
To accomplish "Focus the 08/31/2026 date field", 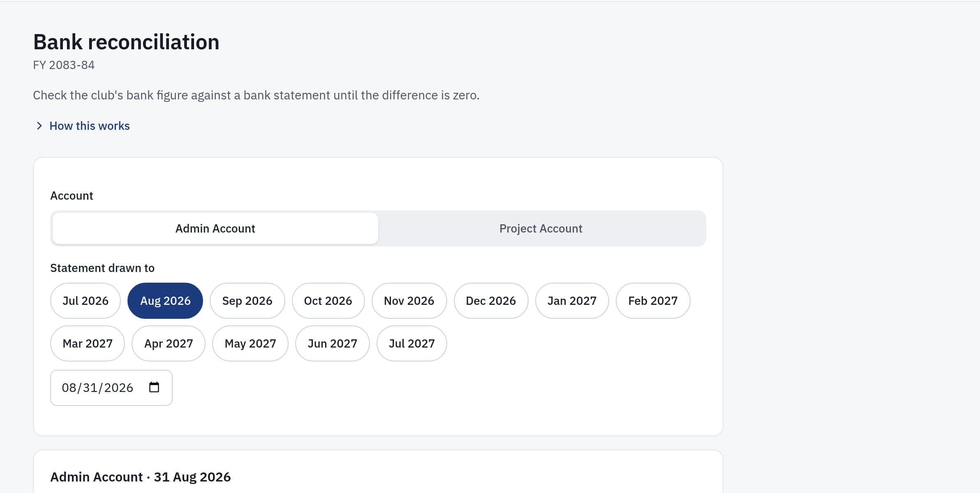I will coord(111,388).
